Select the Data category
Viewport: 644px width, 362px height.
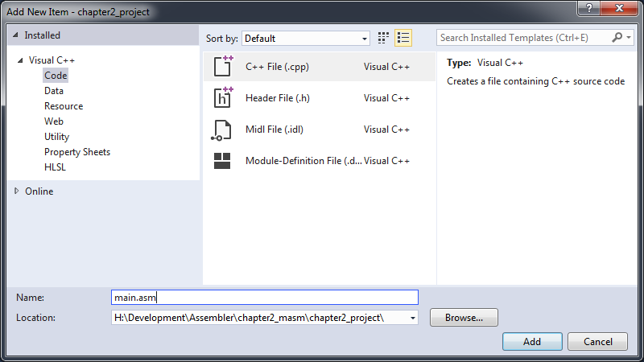pyautogui.click(x=54, y=91)
